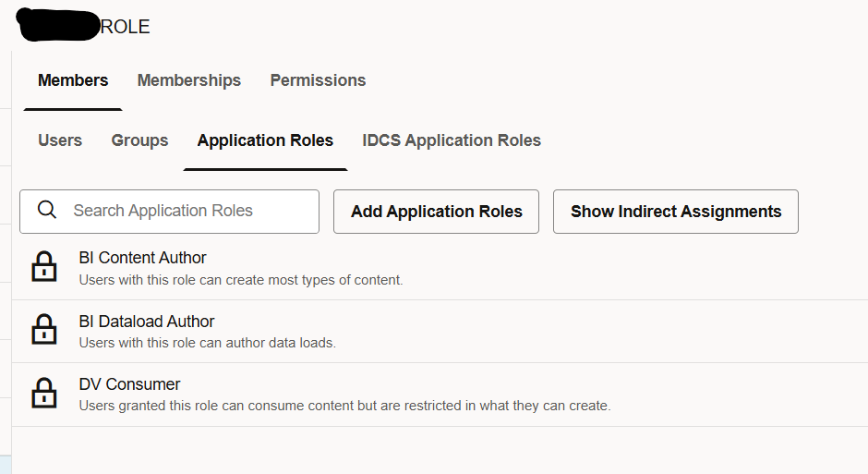Viewport: 868px width, 474px height.
Task: Go to the Permissions tab
Action: point(318,80)
